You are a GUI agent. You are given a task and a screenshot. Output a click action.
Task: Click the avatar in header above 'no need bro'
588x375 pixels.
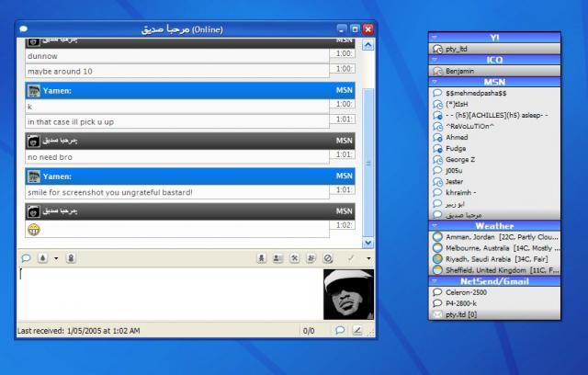33,142
